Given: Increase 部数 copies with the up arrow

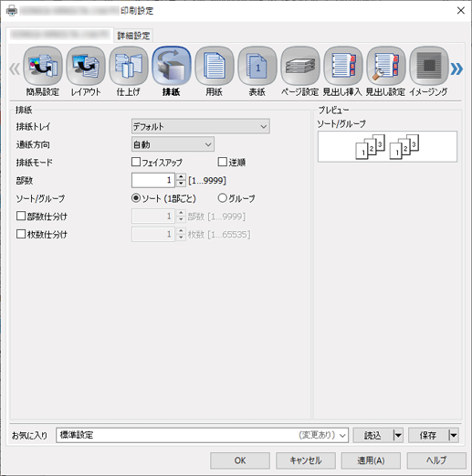Looking at the screenshot, I should (x=181, y=176).
